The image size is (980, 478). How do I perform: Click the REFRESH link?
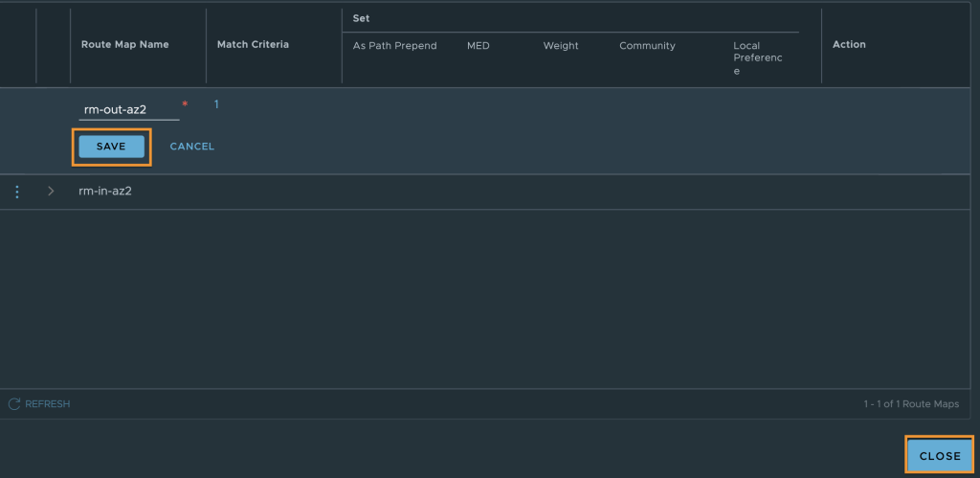click(48, 404)
